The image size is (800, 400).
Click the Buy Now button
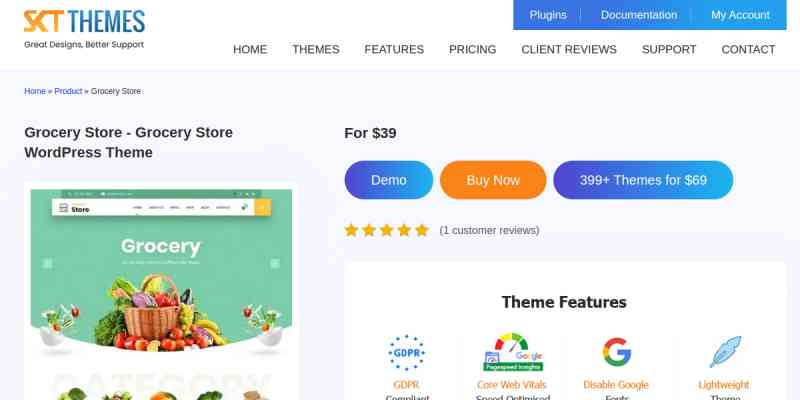493,180
